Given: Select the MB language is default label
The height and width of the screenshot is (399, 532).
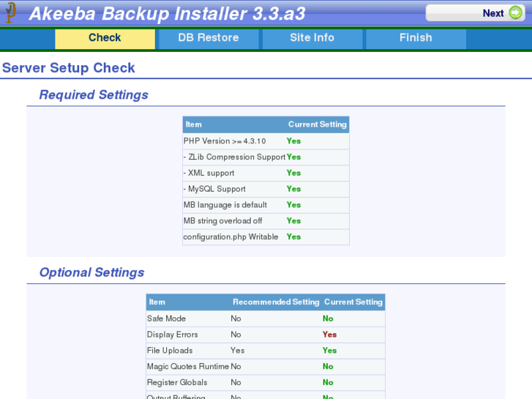Looking at the screenshot, I should click(x=225, y=205).
